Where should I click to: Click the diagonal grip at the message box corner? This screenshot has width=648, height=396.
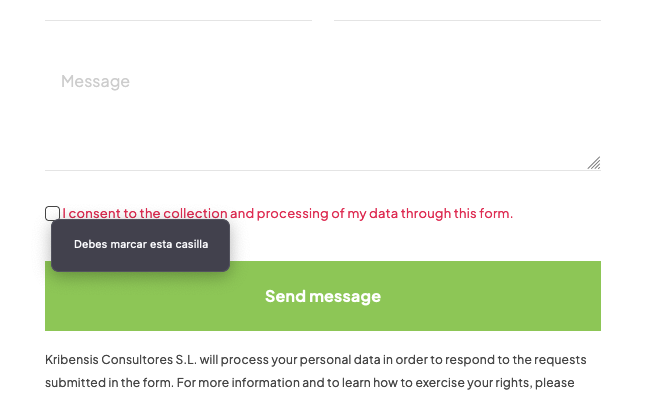(594, 163)
